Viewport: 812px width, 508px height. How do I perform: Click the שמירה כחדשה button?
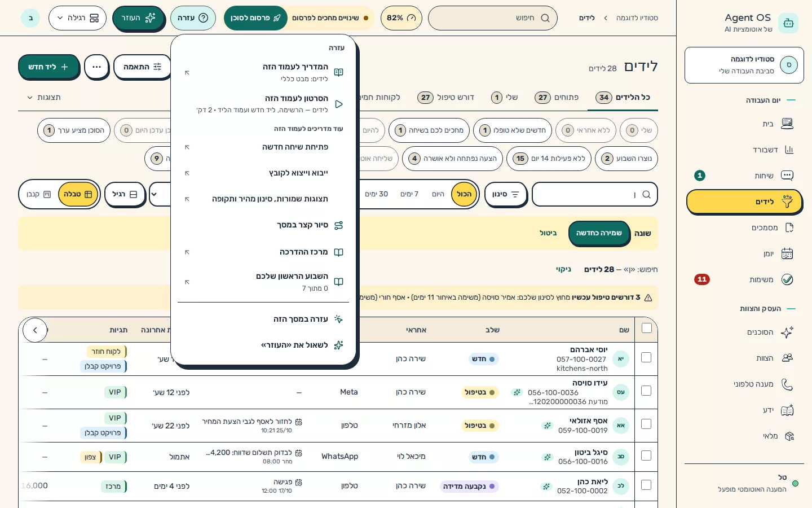599,233
